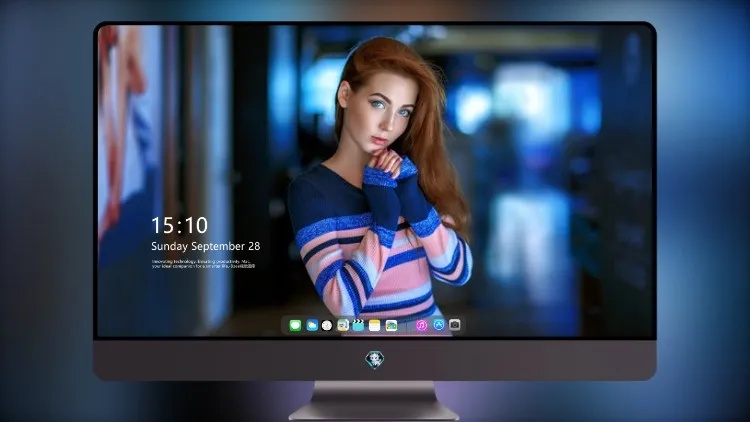
Task: Launch the Weather app from dock
Action: [312, 325]
